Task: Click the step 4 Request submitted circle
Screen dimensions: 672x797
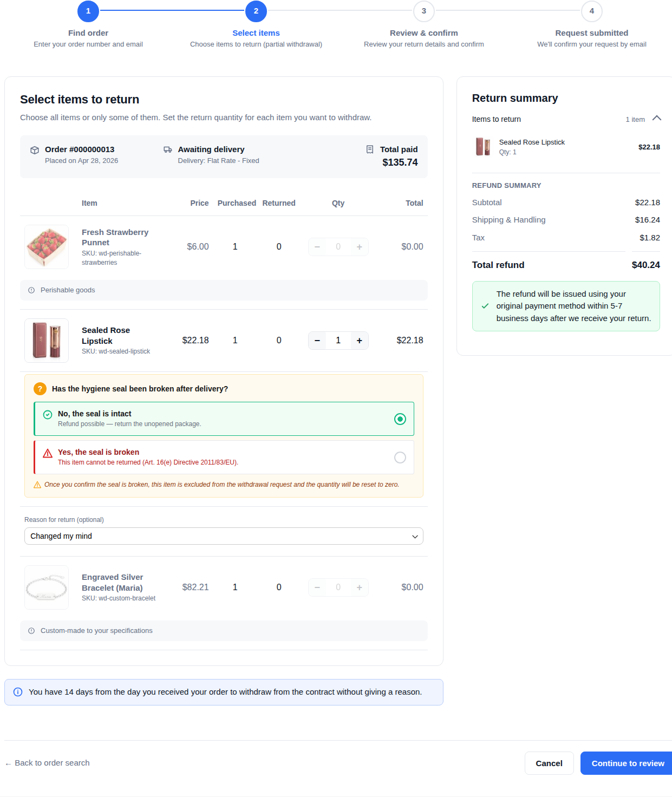Action: [x=592, y=11]
